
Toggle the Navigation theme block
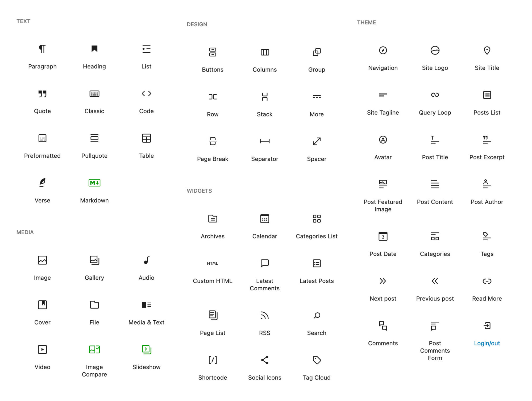click(383, 57)
